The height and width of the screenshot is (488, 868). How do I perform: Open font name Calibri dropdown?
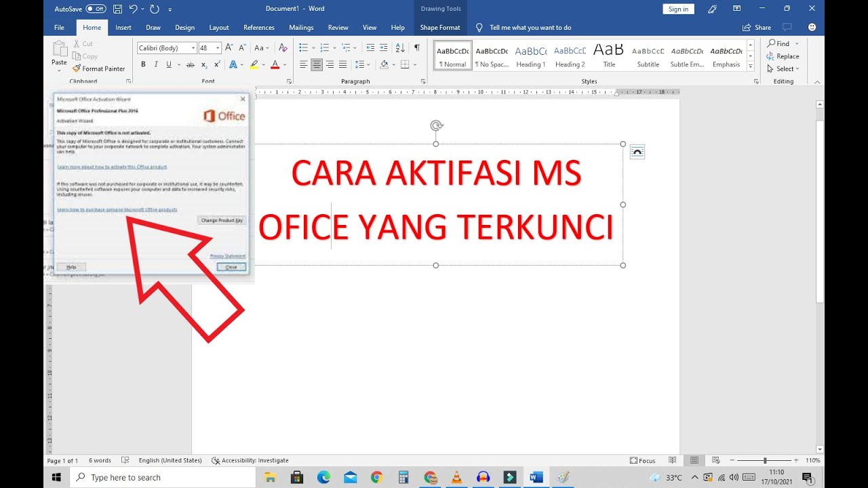coord(193,48)
